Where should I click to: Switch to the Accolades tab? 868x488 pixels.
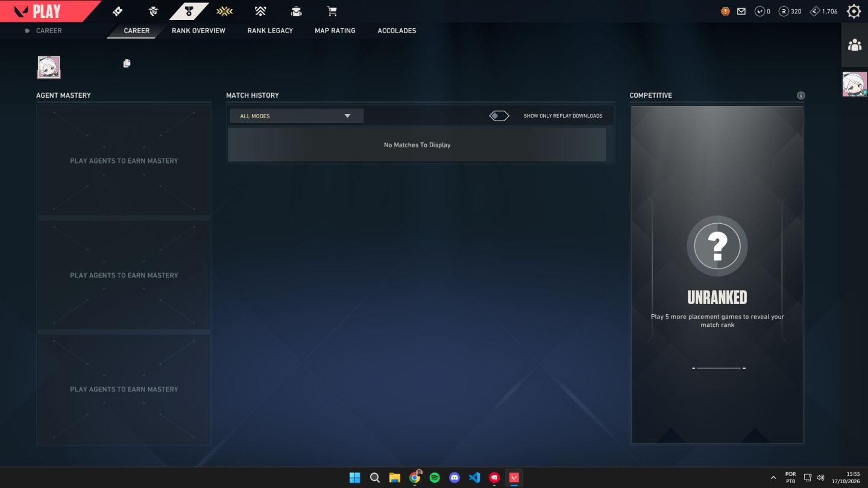[x=397, y=31]
